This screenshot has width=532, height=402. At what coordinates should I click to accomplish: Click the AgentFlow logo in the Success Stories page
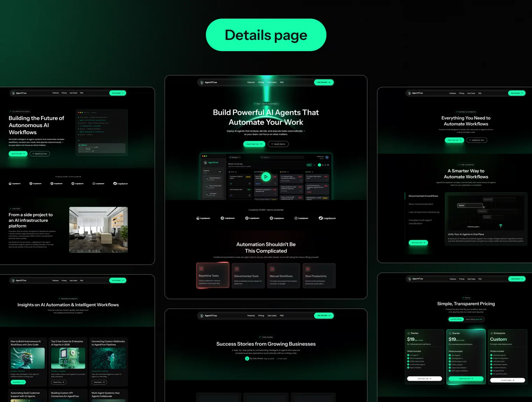pyautogui.click(x=209, y=316)
